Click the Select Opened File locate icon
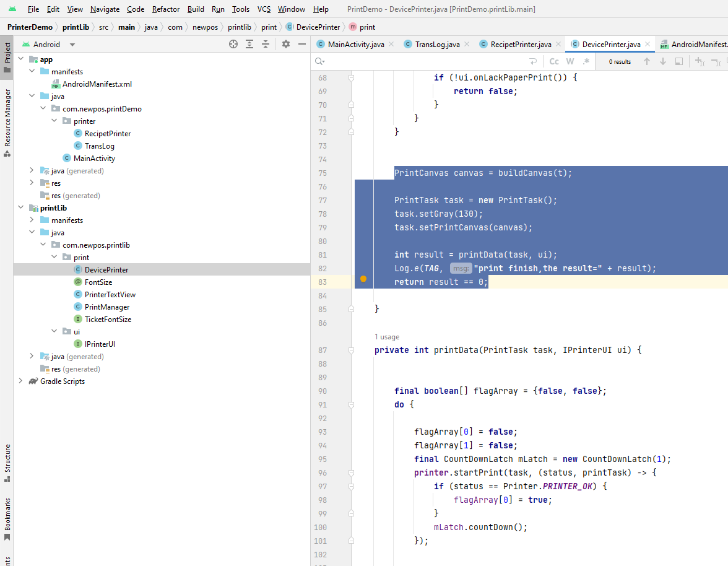Screen dimensions: 728x566 [x=233, y=44]
